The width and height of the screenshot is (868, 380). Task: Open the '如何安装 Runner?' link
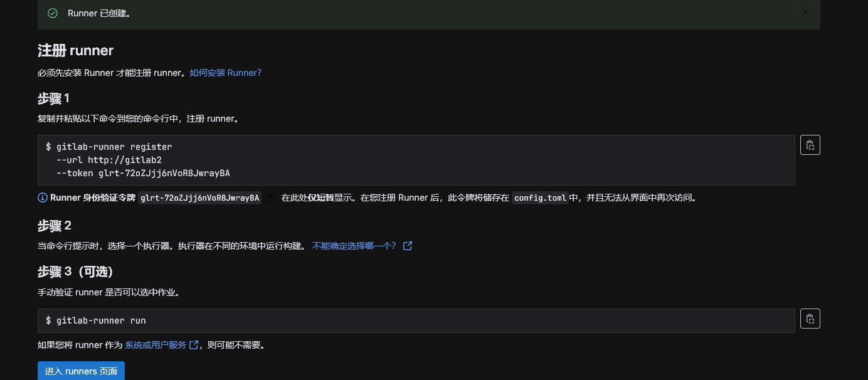point(225,73)
